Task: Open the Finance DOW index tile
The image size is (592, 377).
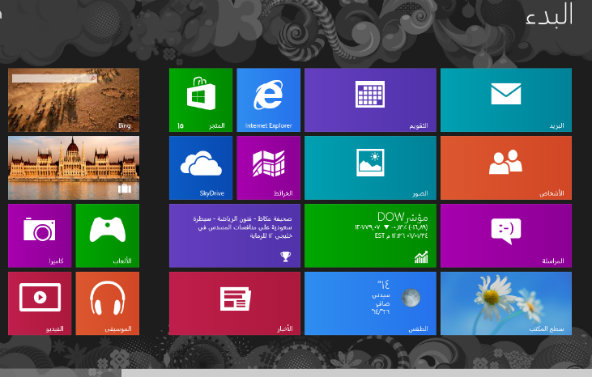Action: click(x=370, y=236)
